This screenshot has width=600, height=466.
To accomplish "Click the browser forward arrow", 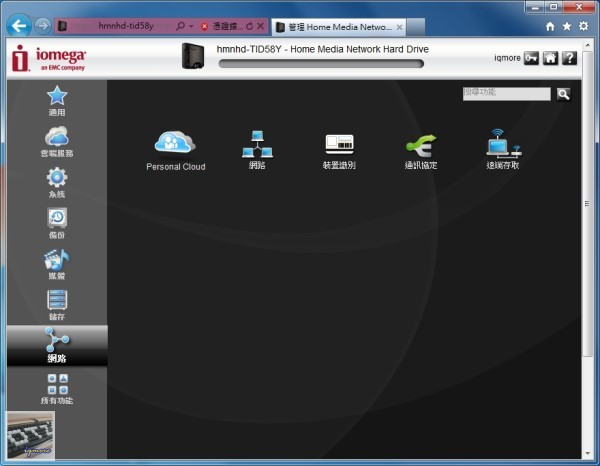I will click(x=43, y=26).
